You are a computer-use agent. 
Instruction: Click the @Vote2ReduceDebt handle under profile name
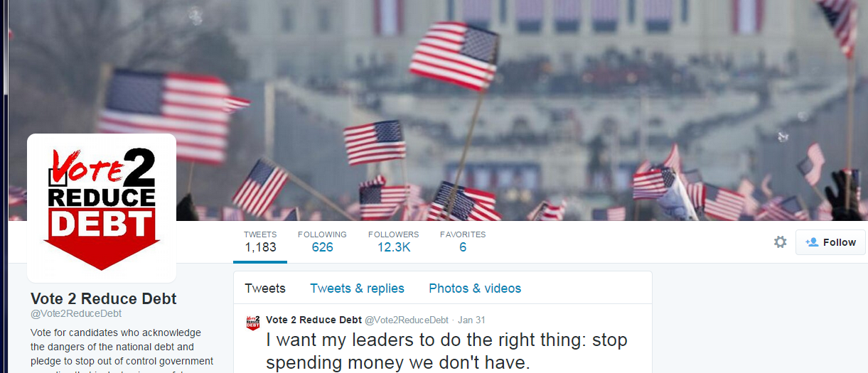pyautogui.click(x=76, y=313)
